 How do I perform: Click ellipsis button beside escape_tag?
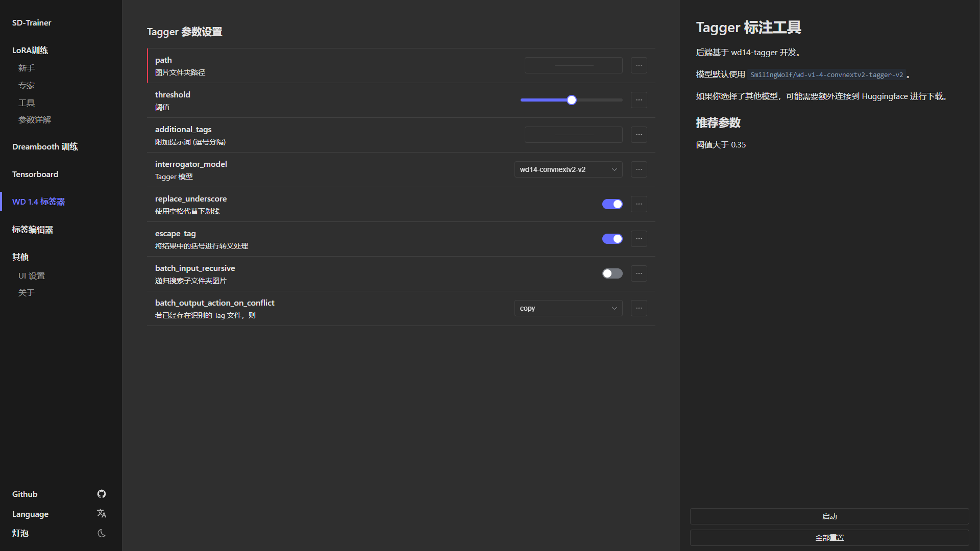coord(639,239)
